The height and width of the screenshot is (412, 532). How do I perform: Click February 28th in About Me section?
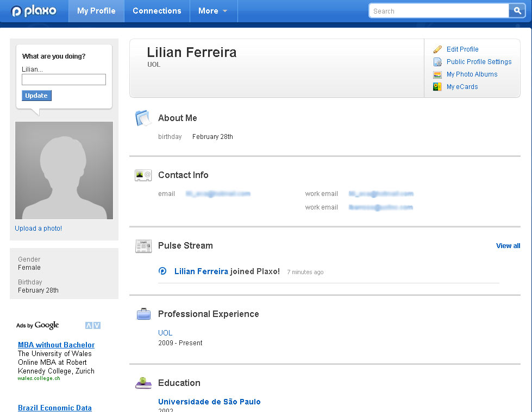[212, 137]
